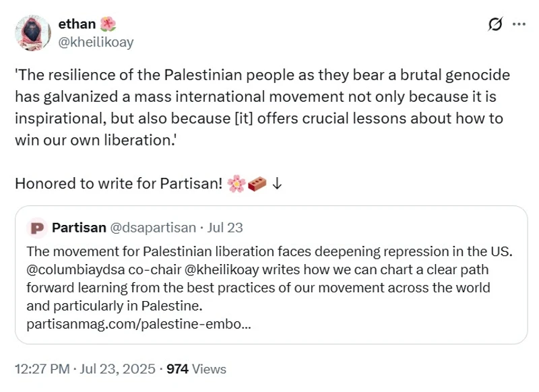
Task: Click the "Jul 23" date on quoted post
Action: coord(226,228)
